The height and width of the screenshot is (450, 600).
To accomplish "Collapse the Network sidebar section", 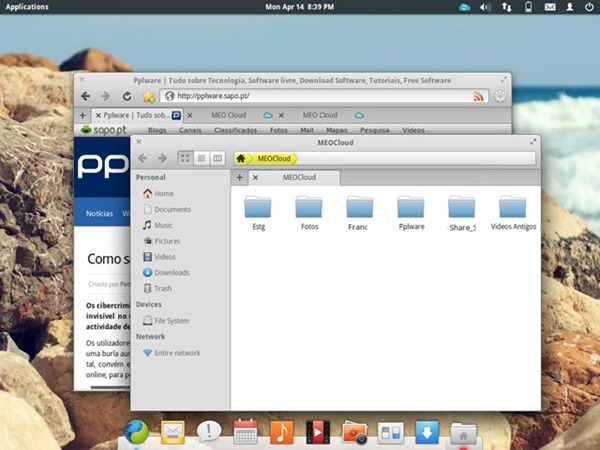I will pos(150,337).
